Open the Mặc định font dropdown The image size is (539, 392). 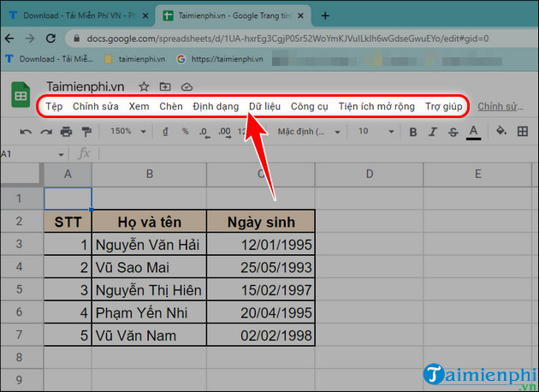pos(309,132)
